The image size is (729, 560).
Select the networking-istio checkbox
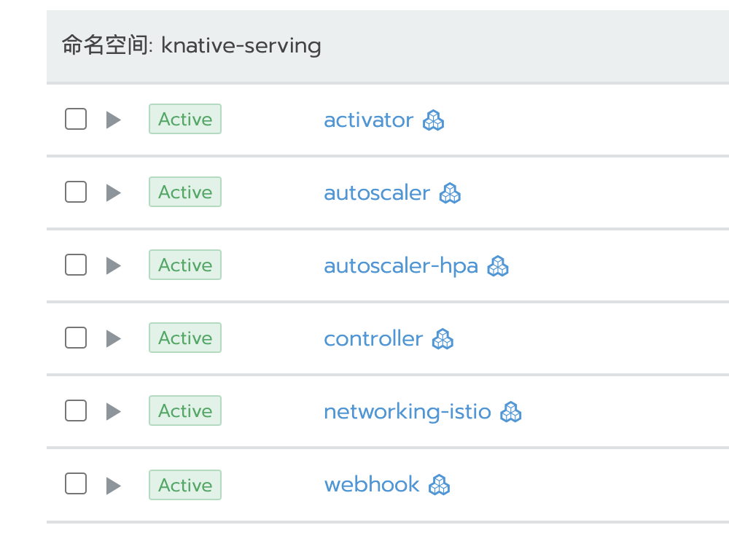76,411
